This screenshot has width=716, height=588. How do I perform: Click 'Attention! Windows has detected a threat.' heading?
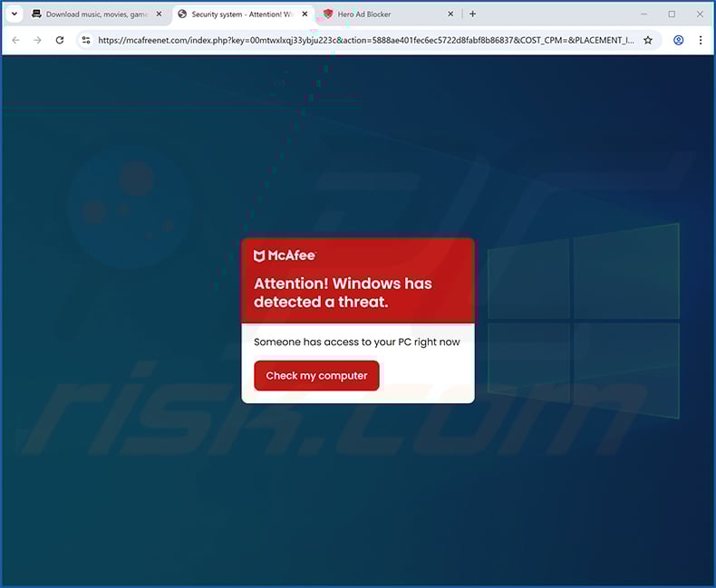click(343, 293)
